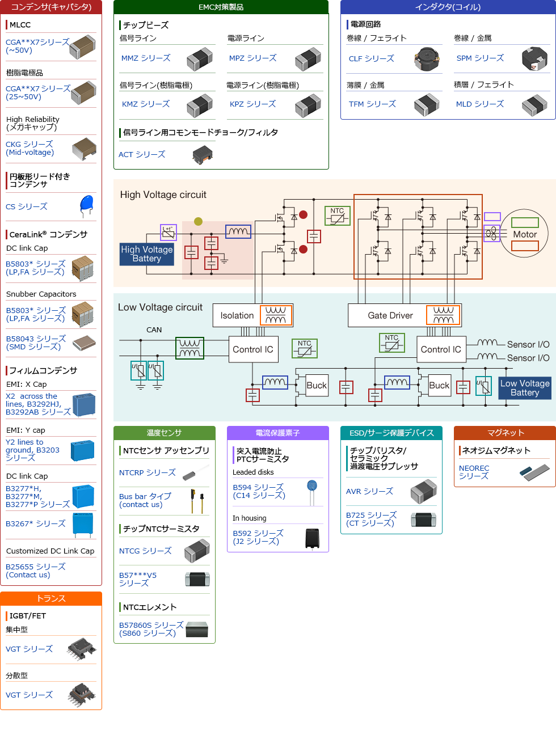
Task: Click the MLD シリーズ link
Action: pyautogui.click(x=480, y=104)
